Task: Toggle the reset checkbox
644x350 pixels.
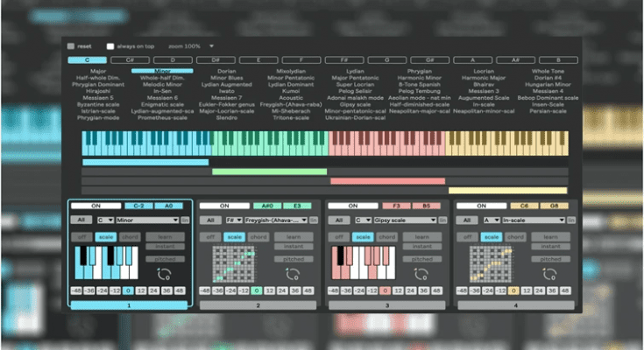Action: tap(71, 45)
